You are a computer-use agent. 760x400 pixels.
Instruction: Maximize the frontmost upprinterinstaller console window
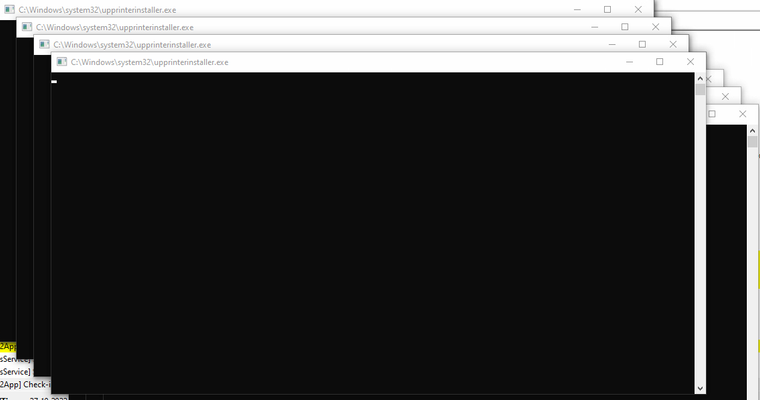(659, 62)
